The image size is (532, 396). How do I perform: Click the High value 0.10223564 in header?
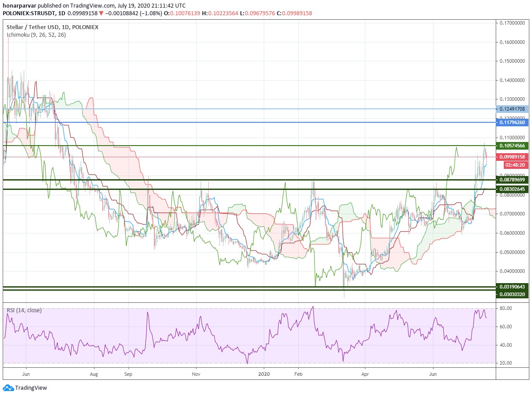click(223, 13)
